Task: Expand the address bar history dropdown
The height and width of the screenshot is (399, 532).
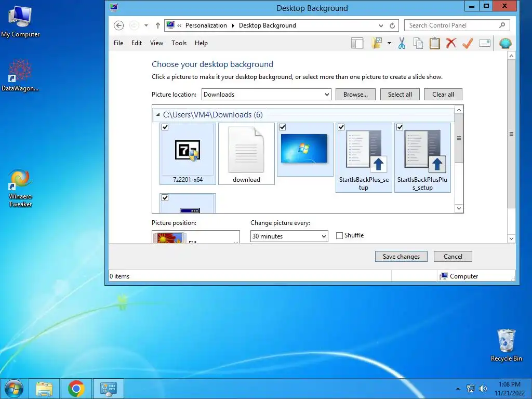Action: (381, 25)
